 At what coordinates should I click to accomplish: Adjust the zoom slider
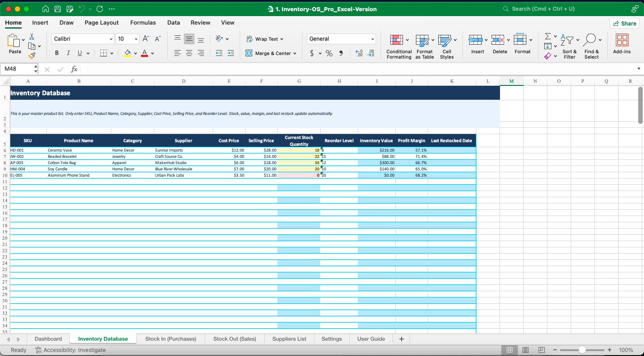point(582,350)
